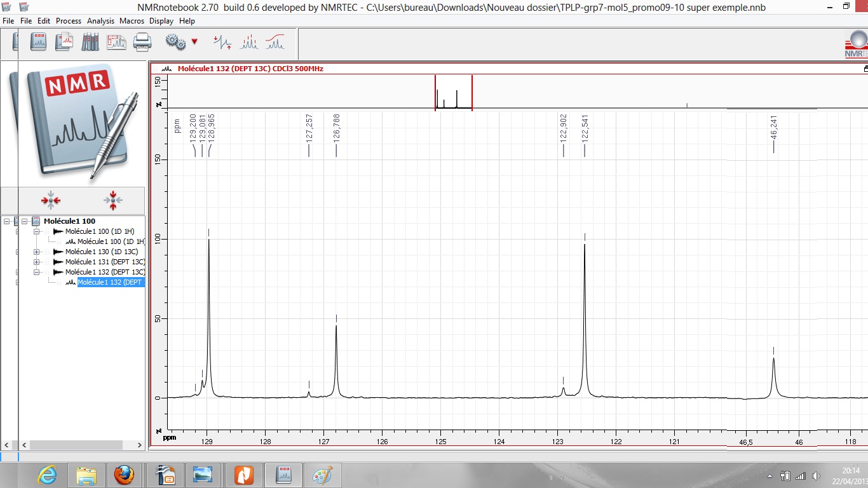Click the horizontal collapse red arrows icon
Image resolution: width=868 pixels, height=488 pixels.
coord(51,201)
